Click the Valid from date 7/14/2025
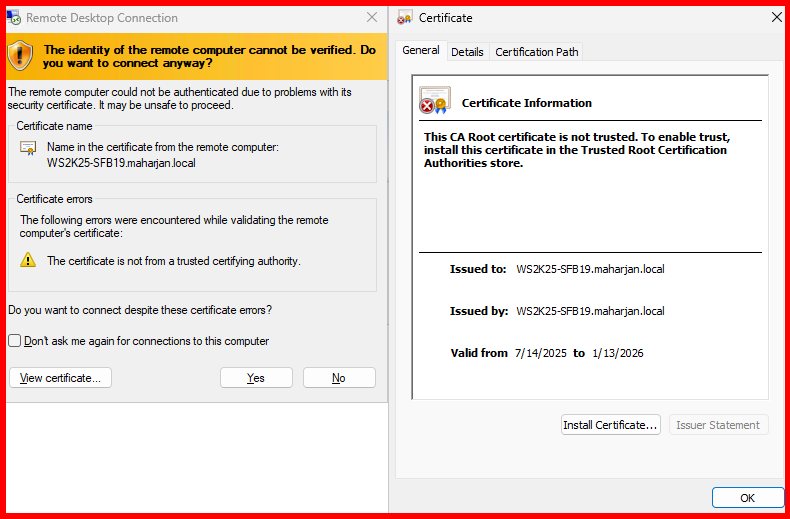790x519 pixels. (540, 353)
